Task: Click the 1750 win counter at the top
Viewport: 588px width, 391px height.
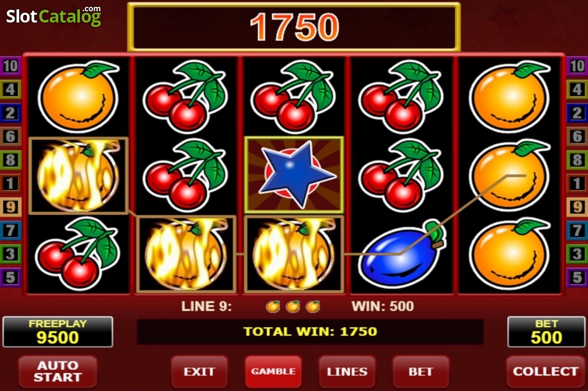Action: click(x=294, y=27)
